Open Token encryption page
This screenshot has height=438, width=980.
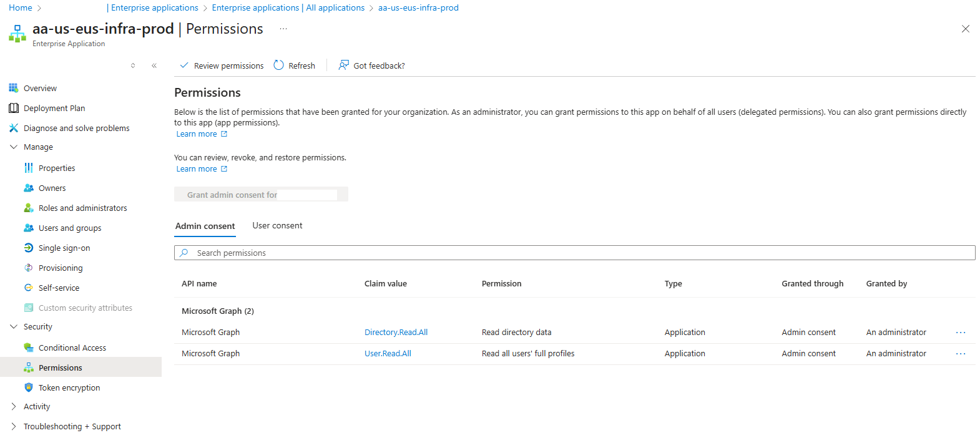69,388
